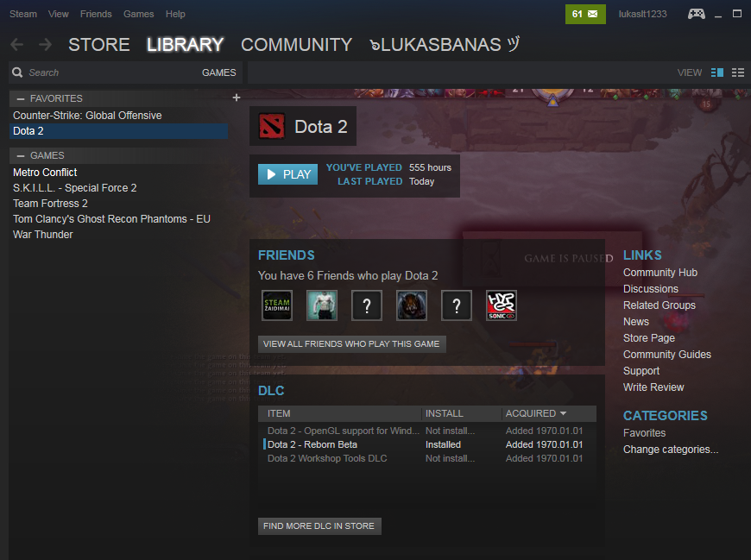Select Counter-Strike: Global Offensive in the list
This screenshot has height=560, width=751.
118,116
